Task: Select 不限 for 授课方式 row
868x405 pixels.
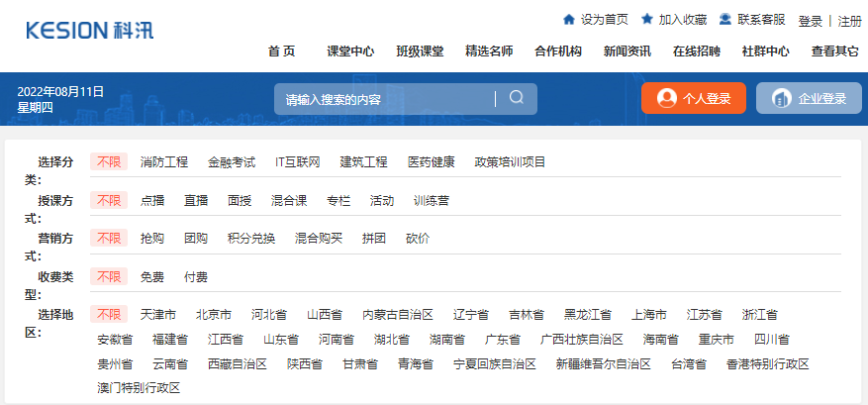Action: [x=109, y=200]
